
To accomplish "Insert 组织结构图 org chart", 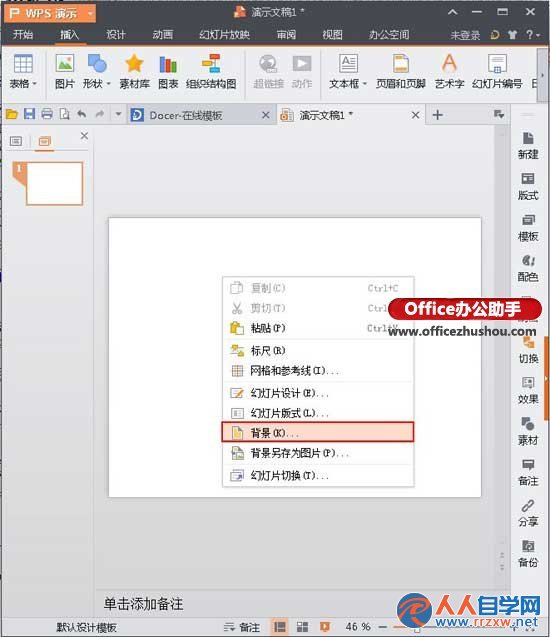I will point(211,72).
